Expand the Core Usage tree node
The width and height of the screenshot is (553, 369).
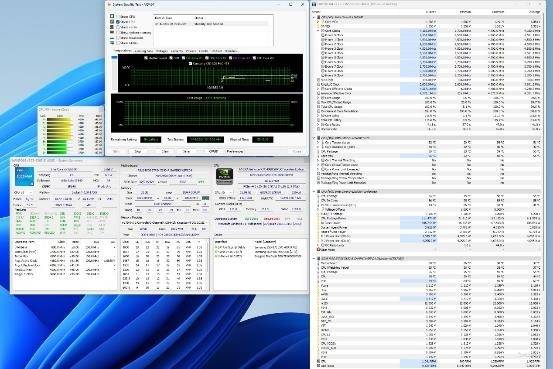pyautogui.click(x=318, y=98)
